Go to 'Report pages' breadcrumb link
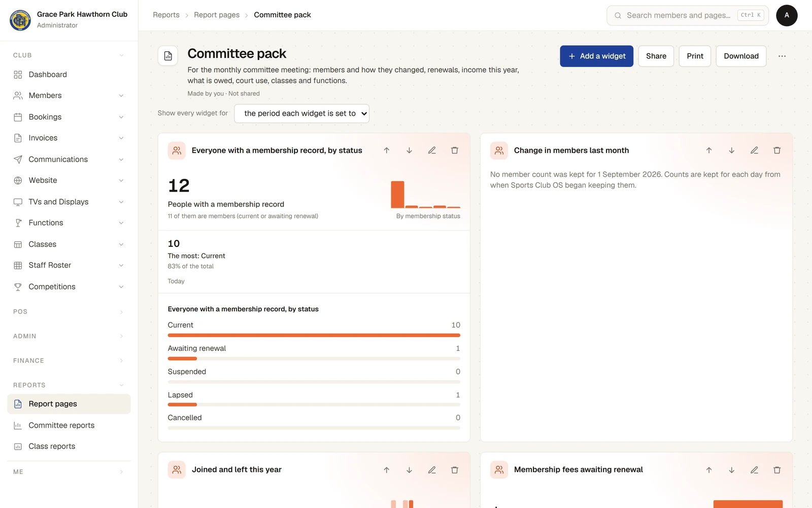812x508 pixels. [217, 15]
